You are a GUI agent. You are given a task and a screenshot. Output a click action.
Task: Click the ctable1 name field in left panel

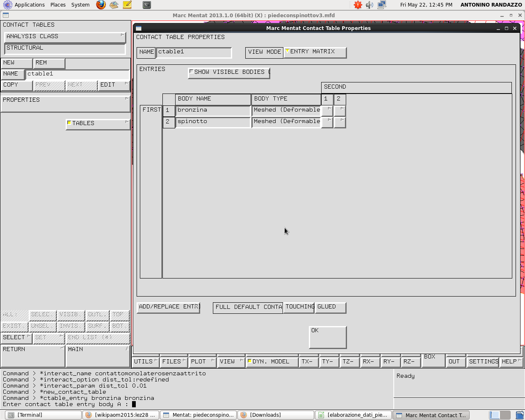point(78,74)
